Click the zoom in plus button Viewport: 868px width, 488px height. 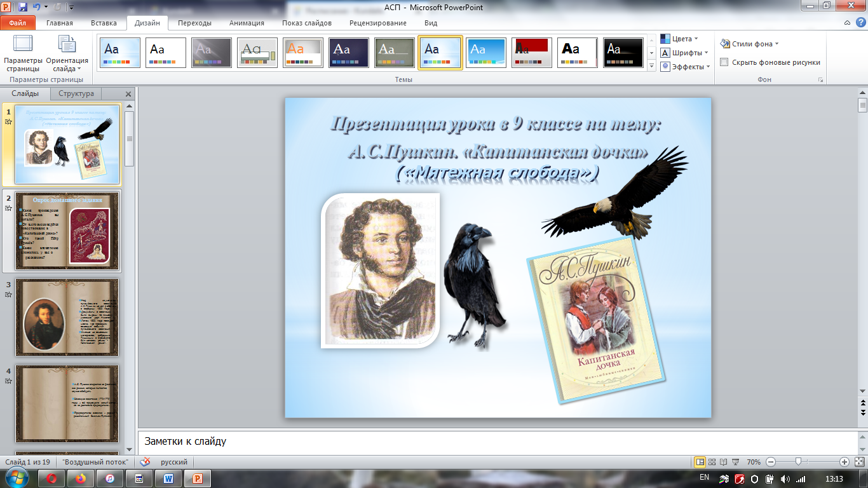(x=844, y=462)
